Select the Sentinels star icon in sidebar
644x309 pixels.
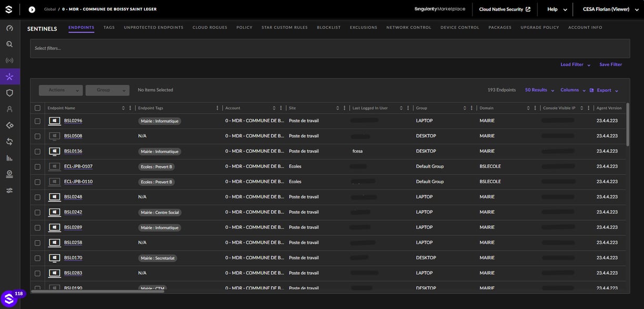click(x=9, y=77)
